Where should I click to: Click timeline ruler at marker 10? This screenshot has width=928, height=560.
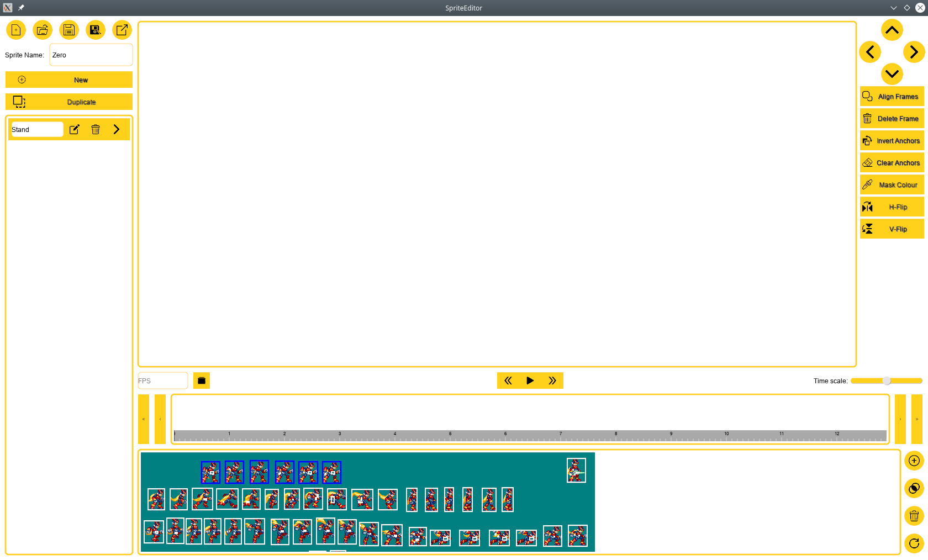[x=726, y=436]
